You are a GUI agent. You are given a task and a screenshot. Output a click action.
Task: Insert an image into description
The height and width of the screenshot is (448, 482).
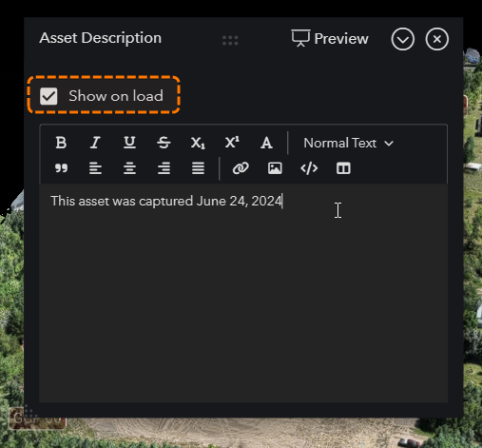[275, 168]
